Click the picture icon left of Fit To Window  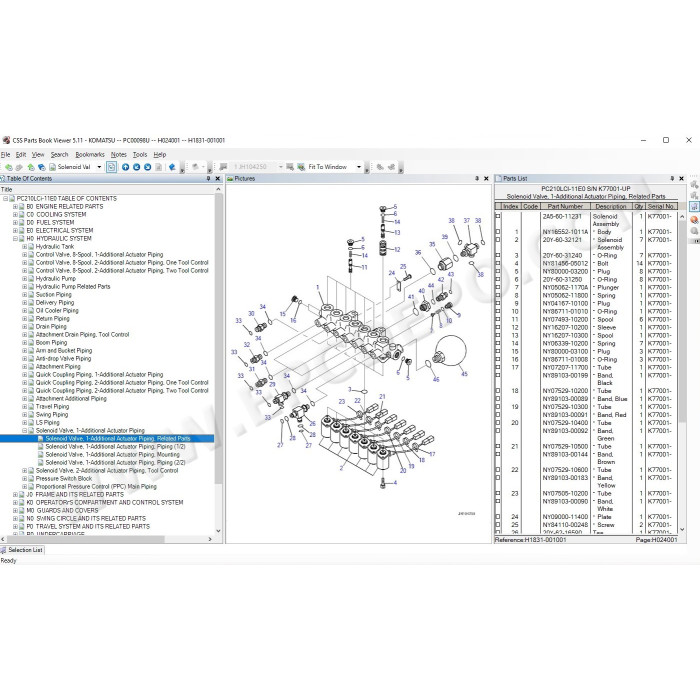pyautogui.click(x=301, y=167)
